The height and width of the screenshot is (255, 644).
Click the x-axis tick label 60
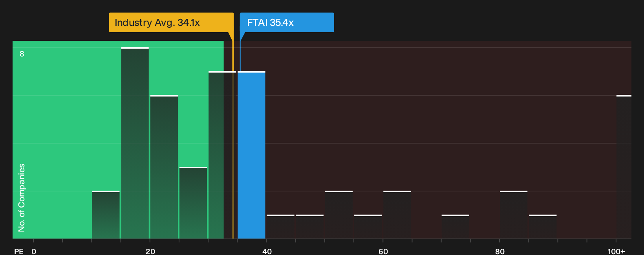pos(383,251)
